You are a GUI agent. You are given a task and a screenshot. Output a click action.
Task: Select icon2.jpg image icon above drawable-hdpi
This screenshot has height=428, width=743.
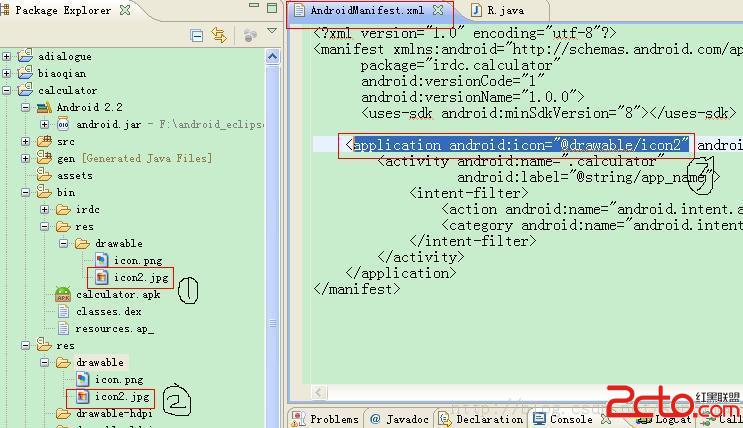82,396
